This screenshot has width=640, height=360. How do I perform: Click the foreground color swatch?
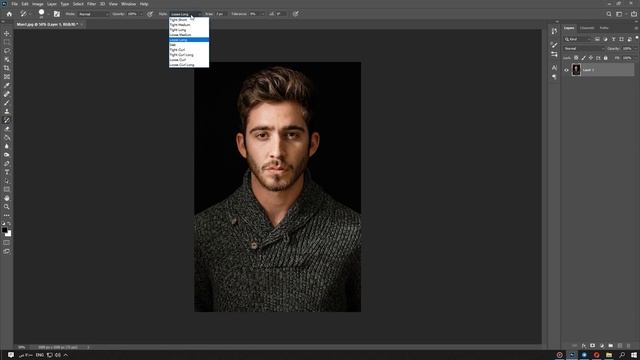tap(4, 230)
